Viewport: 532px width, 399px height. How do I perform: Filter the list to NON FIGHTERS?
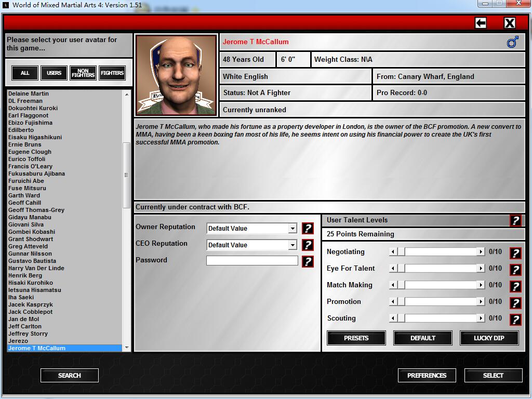83,73
